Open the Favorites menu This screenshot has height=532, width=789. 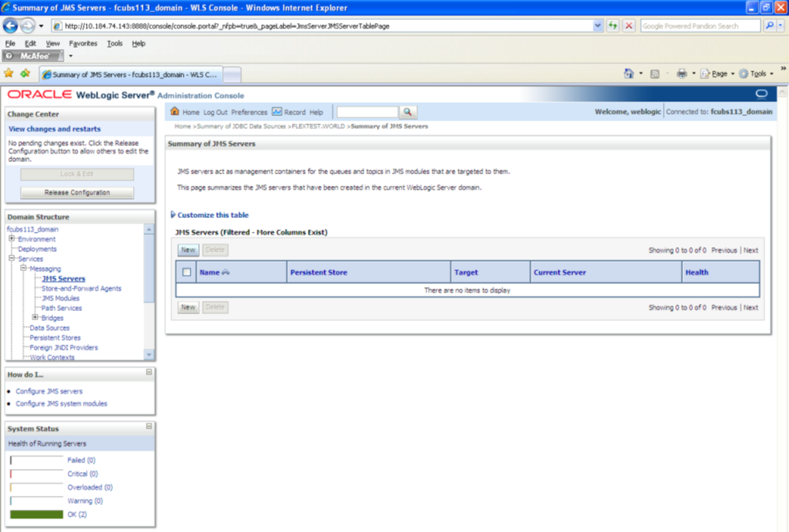pyautogui.click(x=83, y=43)
